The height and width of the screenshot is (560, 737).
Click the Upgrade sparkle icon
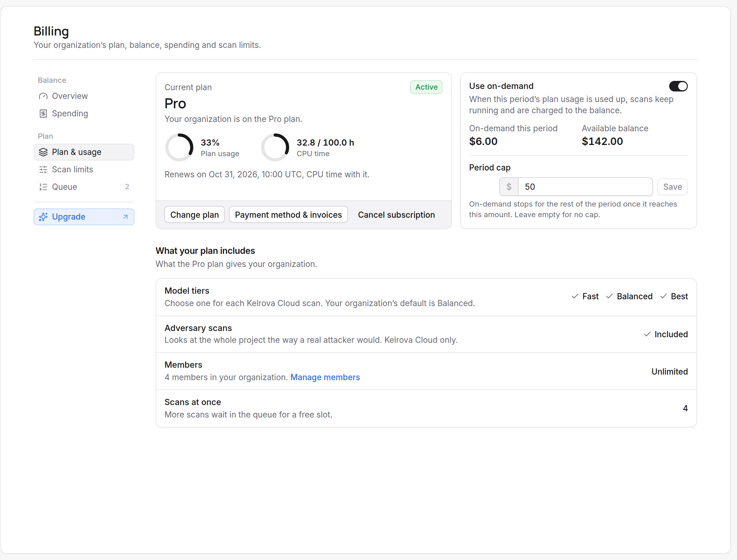click(43, 217)
